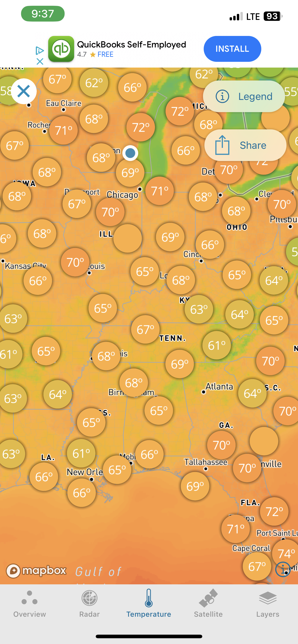The height and width of the screenshot is (644, 298).
Task: Tap the QuickBooks app icon in ad
Action: 61,49
